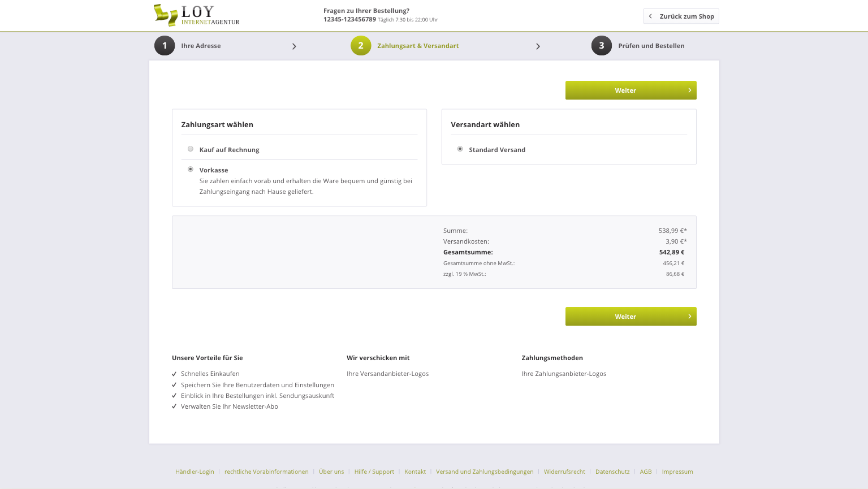Open Impressum footer link
The width and height of the screenshot is (868, 489).
pyautogui.click(x=677, y=471)
